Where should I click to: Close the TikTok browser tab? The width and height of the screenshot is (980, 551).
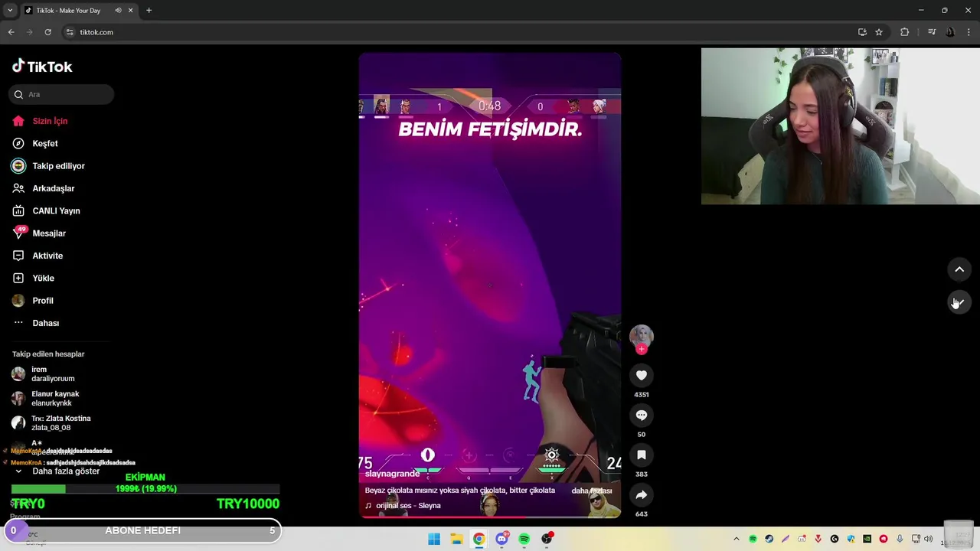[131, 11]
